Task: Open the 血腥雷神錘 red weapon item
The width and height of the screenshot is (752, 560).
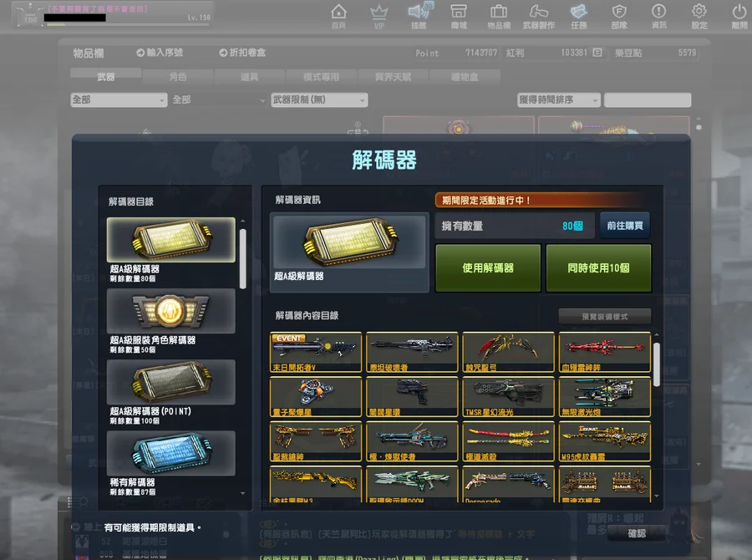Action: 605,352
